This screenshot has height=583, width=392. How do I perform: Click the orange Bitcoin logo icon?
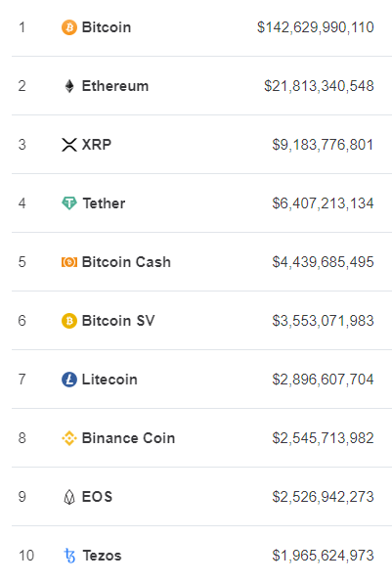point(69,27)
